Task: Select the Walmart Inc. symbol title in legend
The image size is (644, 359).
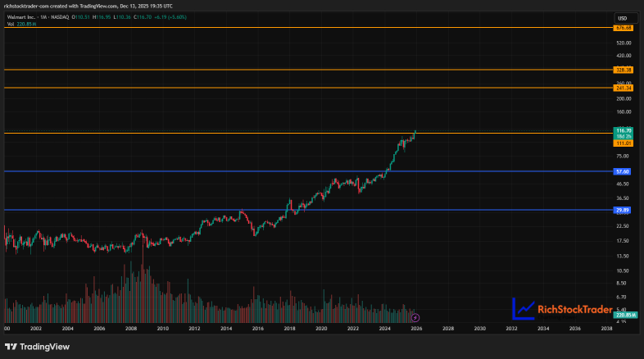Action: [x=21, y=17]
